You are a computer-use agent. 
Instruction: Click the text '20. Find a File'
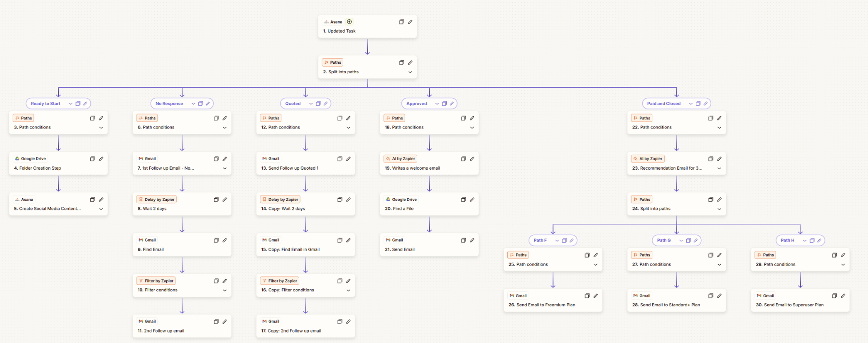click(x=399, y=209)
